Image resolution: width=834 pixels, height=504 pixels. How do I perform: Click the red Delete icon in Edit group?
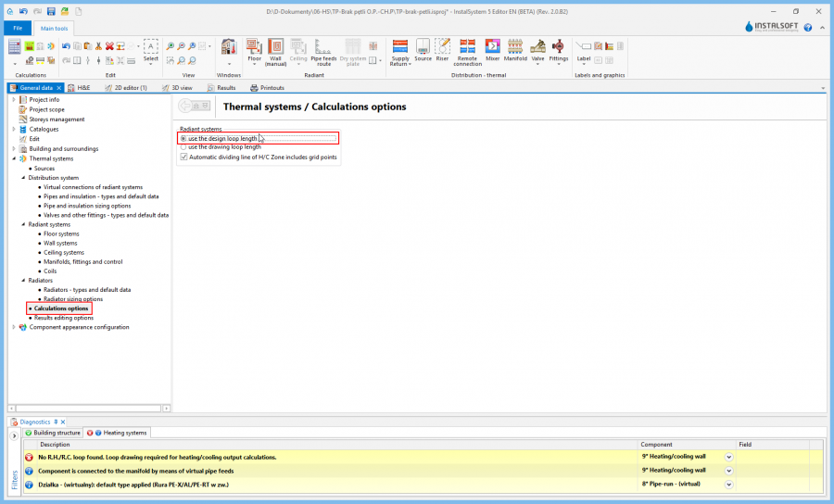109,45
